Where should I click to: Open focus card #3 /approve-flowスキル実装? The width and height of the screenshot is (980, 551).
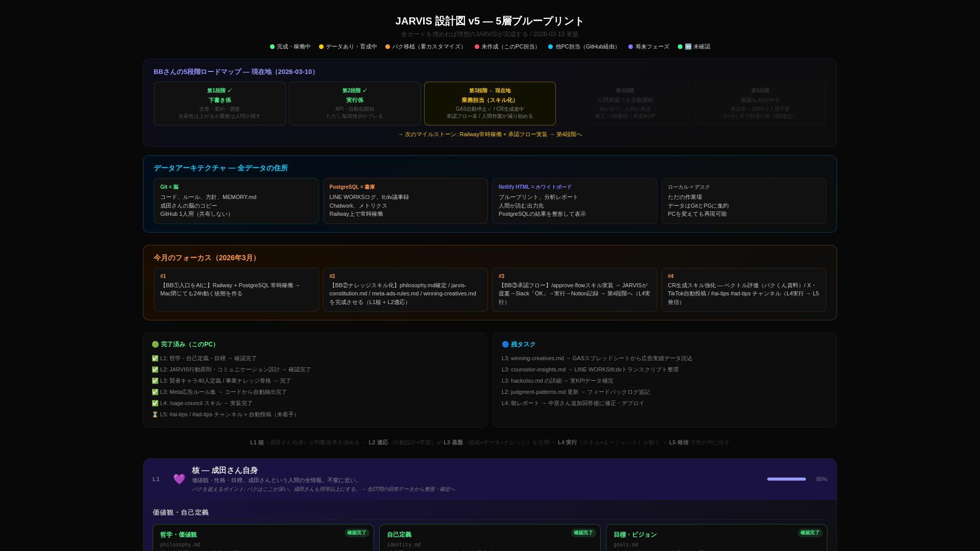[575, 290]
